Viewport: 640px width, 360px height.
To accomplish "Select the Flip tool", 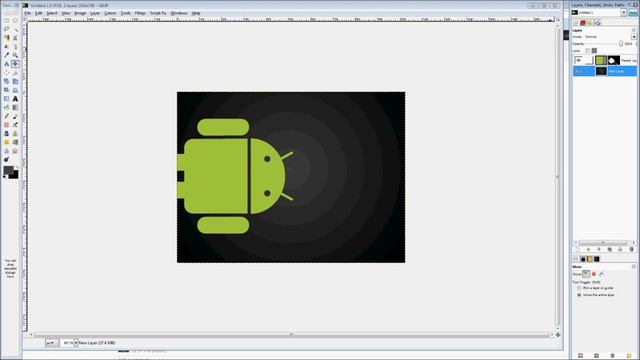I will (7, 99).
